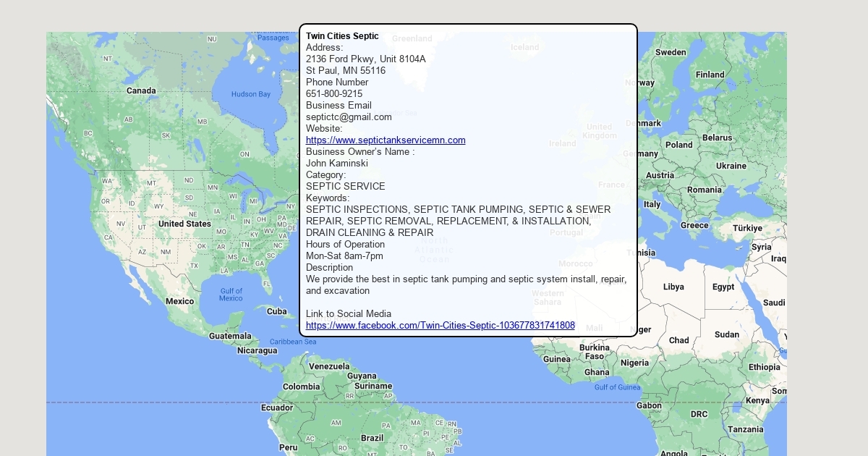Click the Mexico label on the map

pos(179,301)
